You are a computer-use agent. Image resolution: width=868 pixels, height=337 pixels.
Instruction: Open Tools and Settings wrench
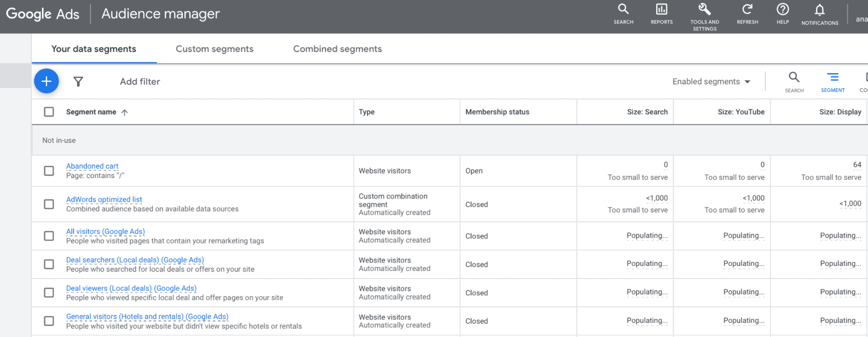[x=704, y=17]
